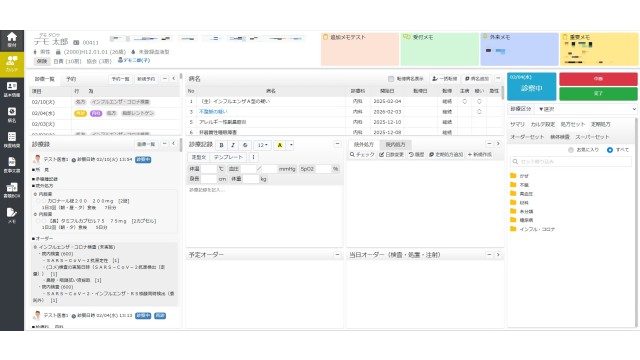This screenshot has height=360, width=640.
Task: Click 定期処方追加 in prescription toolbar
Action: pos(446,155)
